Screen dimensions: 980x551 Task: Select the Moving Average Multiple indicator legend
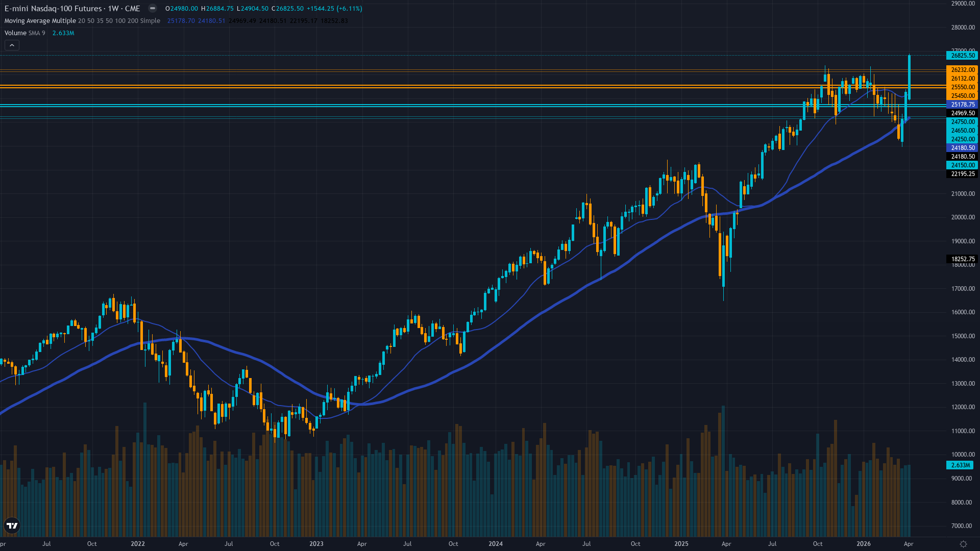pos(82,21)
